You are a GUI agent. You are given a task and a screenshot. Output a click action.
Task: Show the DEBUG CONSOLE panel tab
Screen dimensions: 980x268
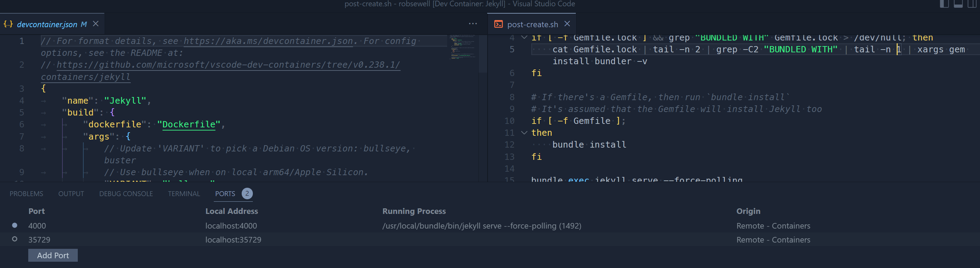[x=126, y=194]
